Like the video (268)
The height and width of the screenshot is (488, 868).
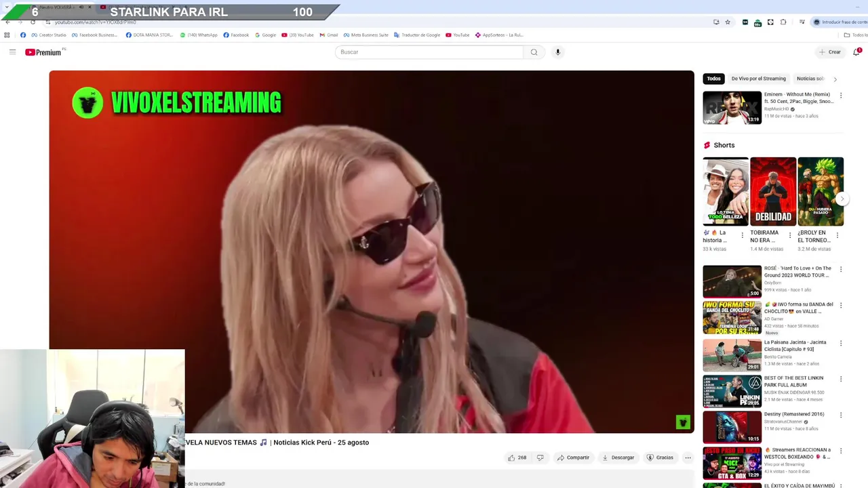point(517,457)
